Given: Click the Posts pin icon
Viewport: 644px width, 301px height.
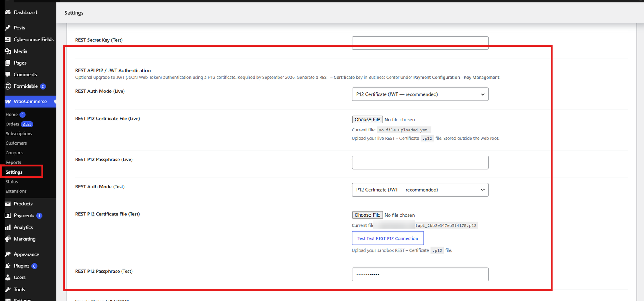Looking at the screenshot, I should click(8, 28).
